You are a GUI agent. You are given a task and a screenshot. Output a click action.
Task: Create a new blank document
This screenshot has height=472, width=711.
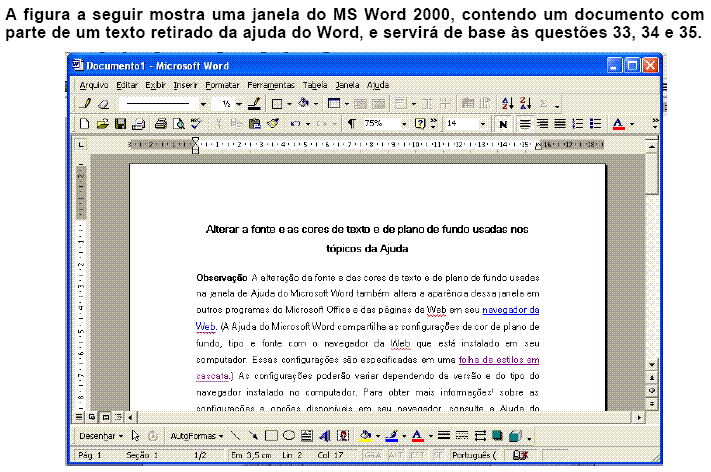tap(84, 124)
